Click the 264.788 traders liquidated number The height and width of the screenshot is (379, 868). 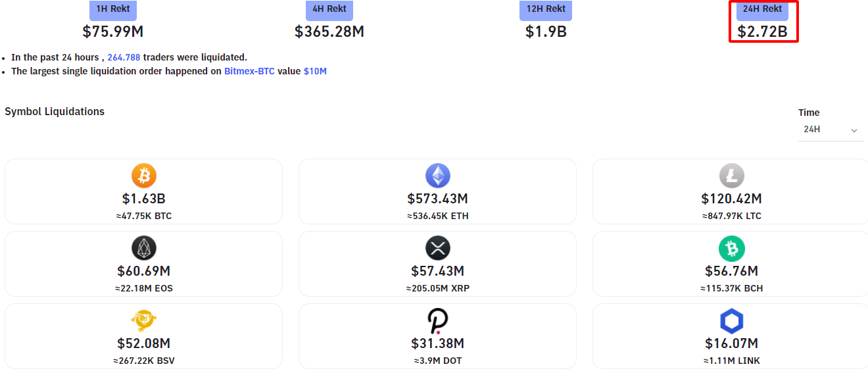click(x=124, y=58)
